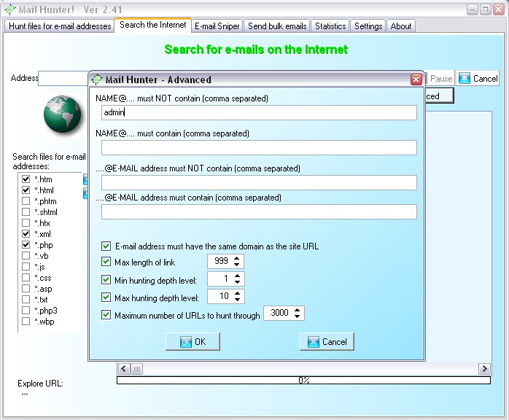Close the Mail Hunter - Advanced dialog
The height and width of the screenshot is (420, 509).
tap(416, 79)
